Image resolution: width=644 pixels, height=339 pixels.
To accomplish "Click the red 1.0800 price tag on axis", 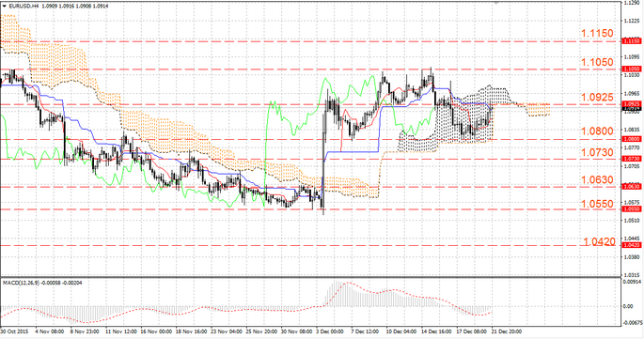I will pyautogui.click(x=632, y=139).
